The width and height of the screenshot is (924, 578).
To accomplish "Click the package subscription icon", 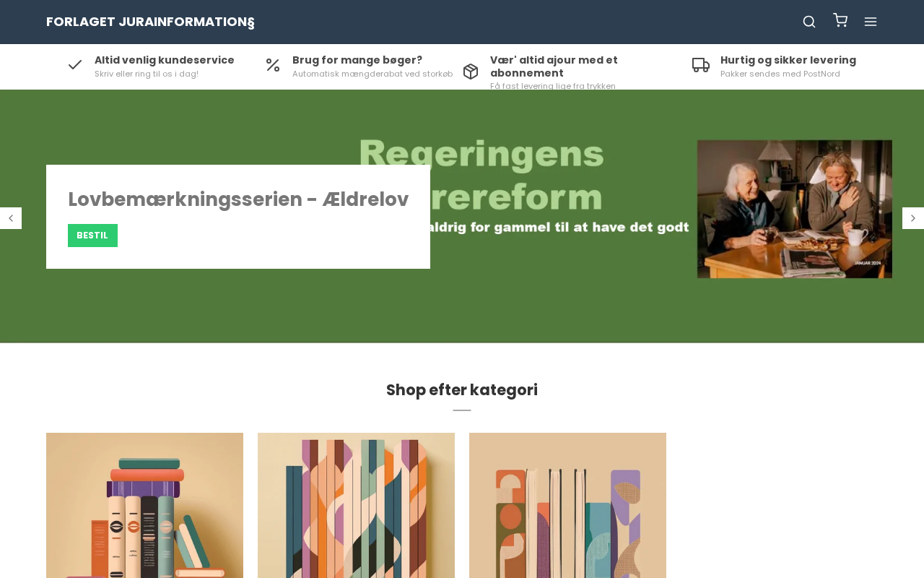I will pyautogui.click(x=471, y=72).
